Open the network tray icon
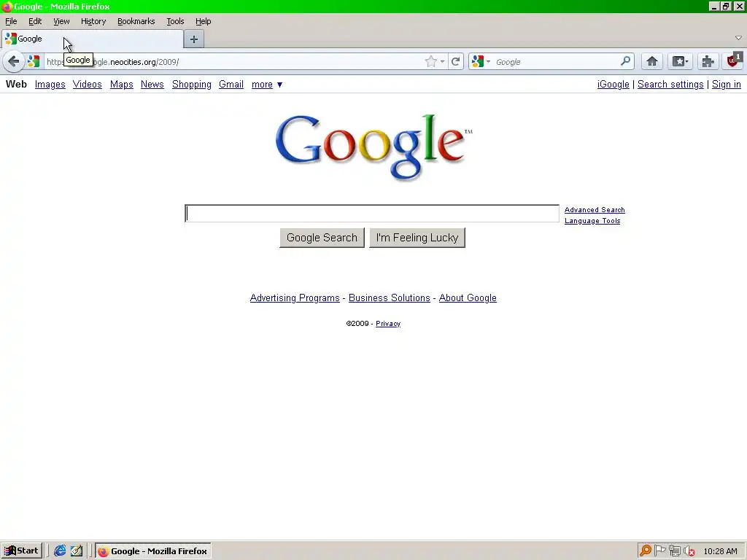Viewport: 747px width, 560px height. [674, 551]
